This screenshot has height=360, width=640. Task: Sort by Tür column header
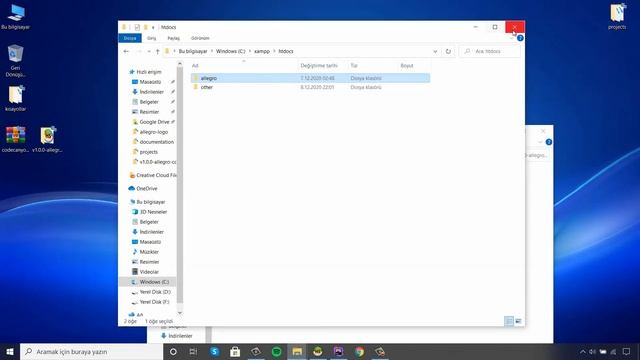[x=373, y=65]
